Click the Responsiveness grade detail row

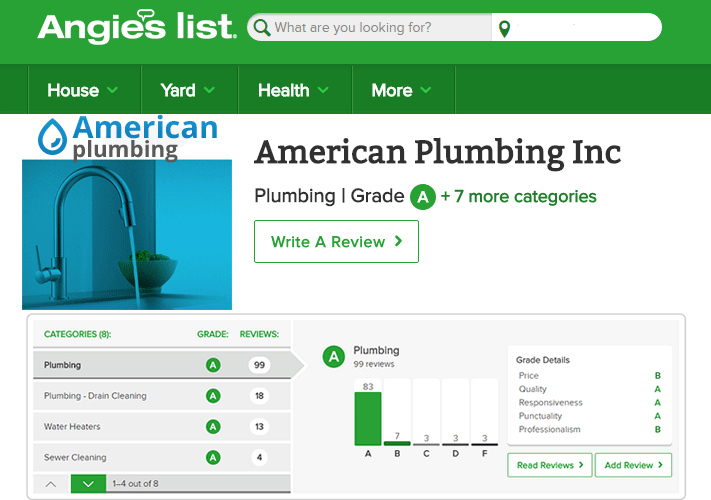click(589, 403)
